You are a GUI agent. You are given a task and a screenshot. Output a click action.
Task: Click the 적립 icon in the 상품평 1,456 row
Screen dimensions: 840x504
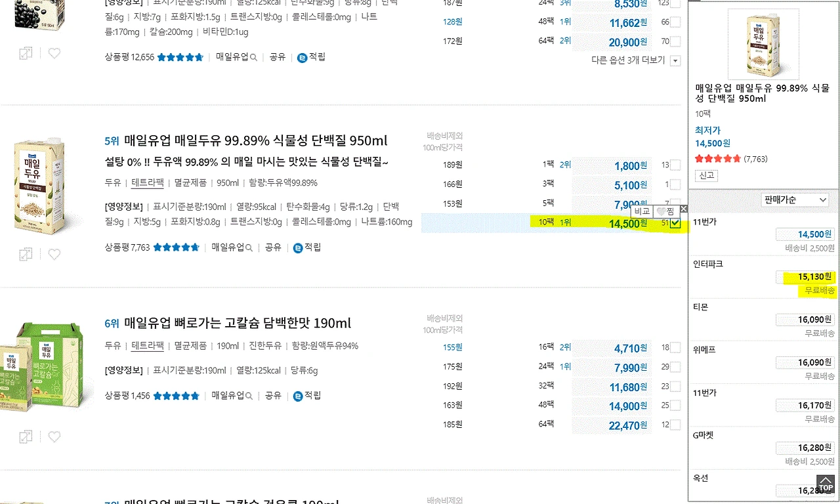(298, 396)
